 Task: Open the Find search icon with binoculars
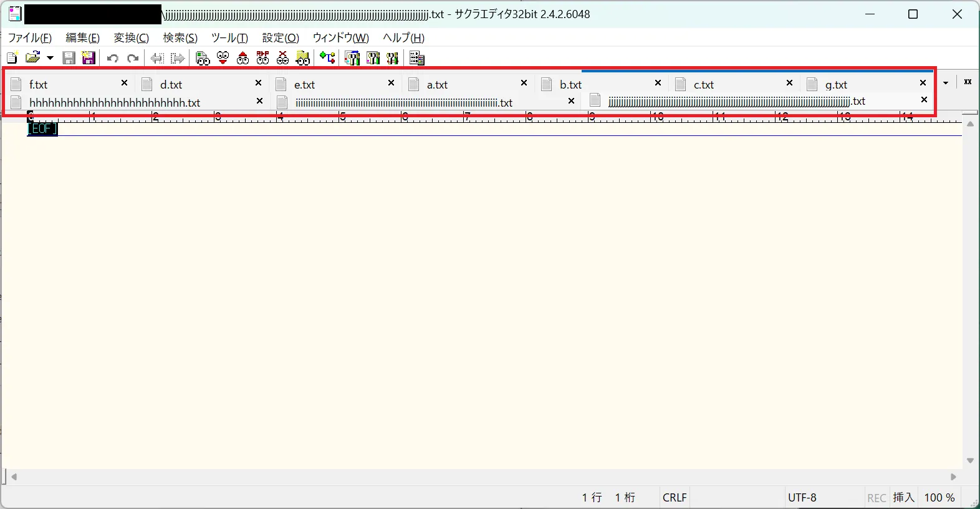pyautogui.click(x=203, y=58)
